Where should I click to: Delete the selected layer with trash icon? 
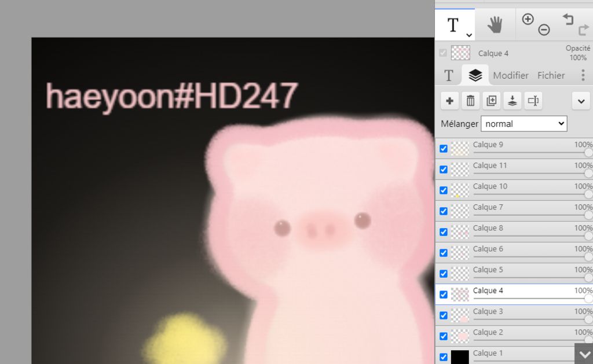tap(470, 101)
